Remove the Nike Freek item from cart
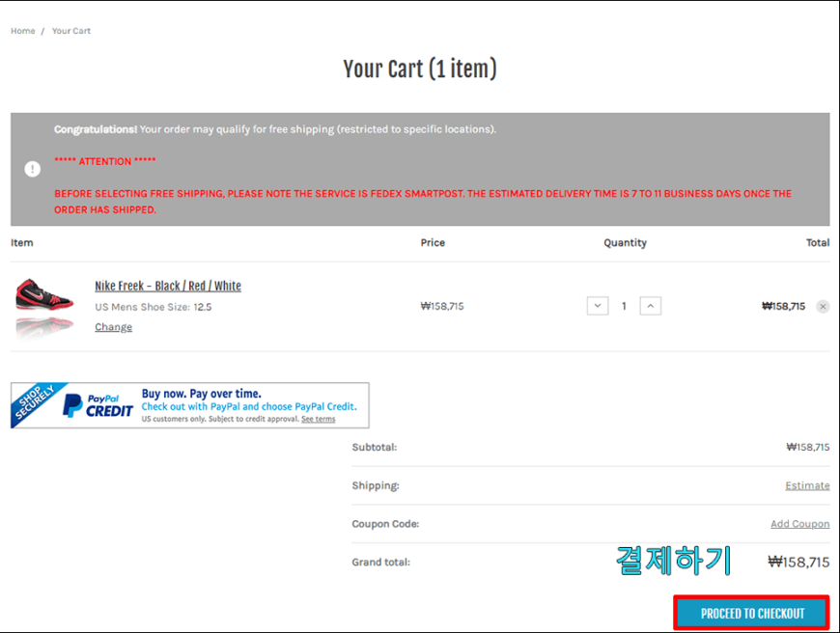This screenshot has height=633, width=840. click(x=823, y=306)
